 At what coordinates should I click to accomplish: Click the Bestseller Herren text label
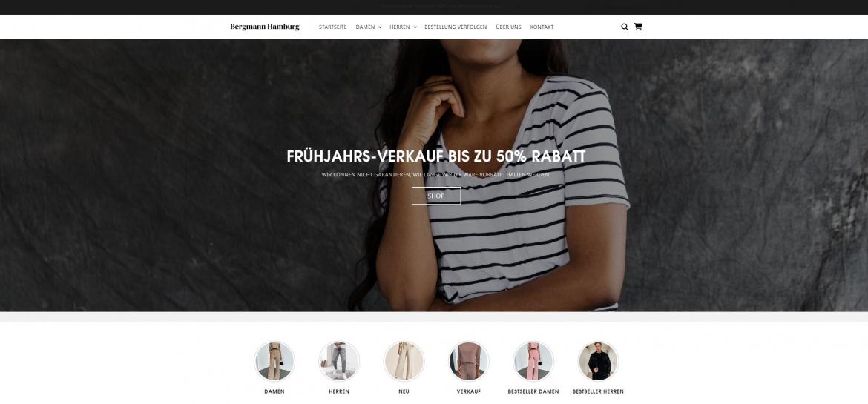pos(599,391)
